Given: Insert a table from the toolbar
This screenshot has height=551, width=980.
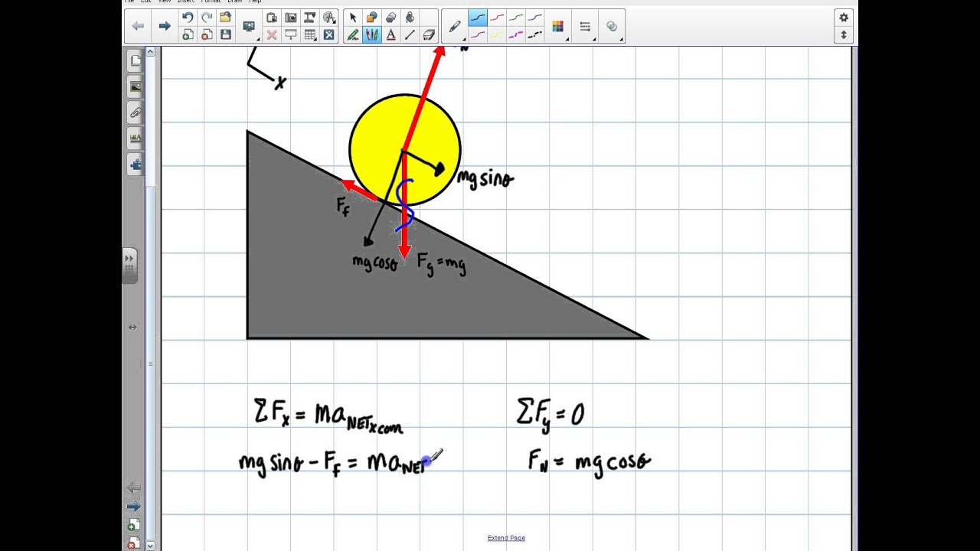Looking at the screenshot, I should (x=310, y=35).
